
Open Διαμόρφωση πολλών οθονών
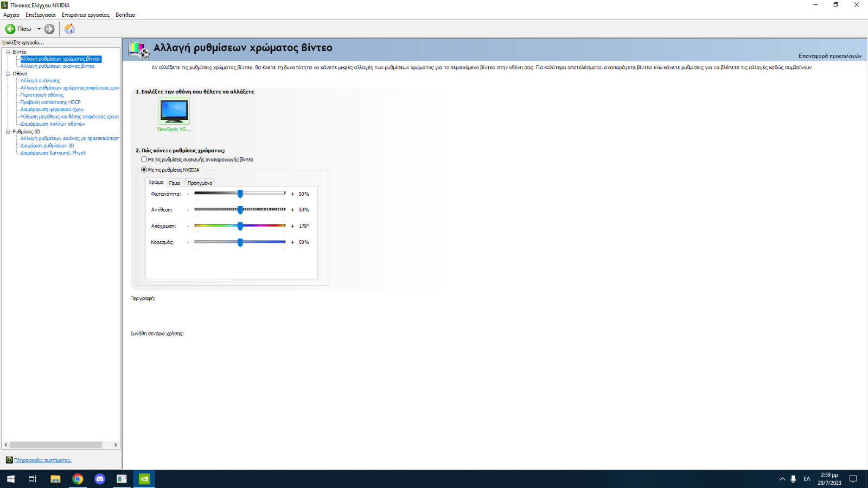point(53,124)
